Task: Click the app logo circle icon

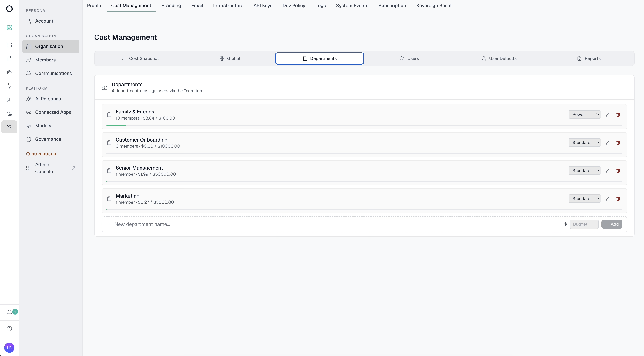Action: pos(9,9)
